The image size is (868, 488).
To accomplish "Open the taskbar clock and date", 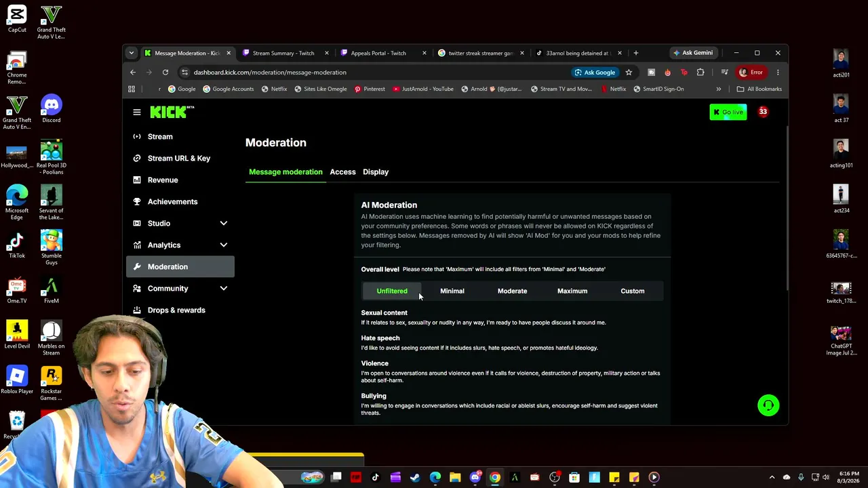I will point(849,477).
